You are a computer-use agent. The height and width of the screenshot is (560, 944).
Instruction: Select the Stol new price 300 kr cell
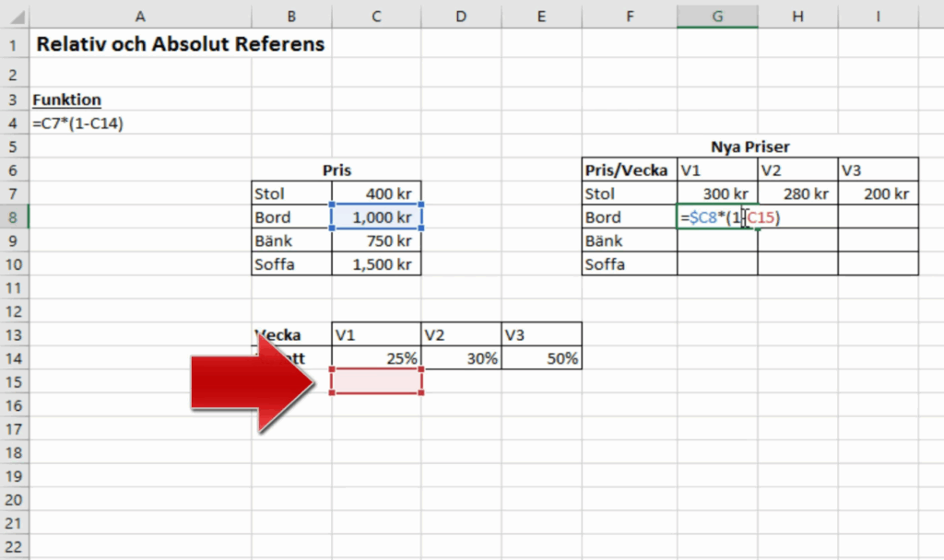click(x=716, y=193)
